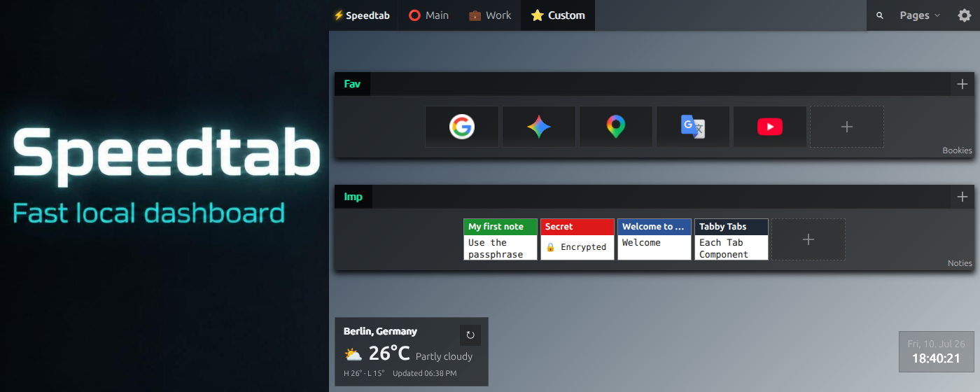Open the Google Translate bookmark
980x392 pixels.
click(x=693, y=127)
